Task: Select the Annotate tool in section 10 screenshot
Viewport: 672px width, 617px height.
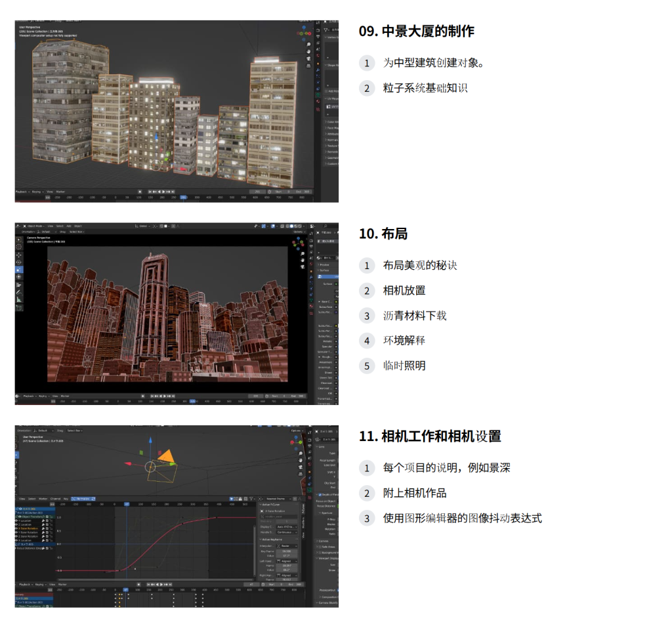Action: tap(19, 292)
